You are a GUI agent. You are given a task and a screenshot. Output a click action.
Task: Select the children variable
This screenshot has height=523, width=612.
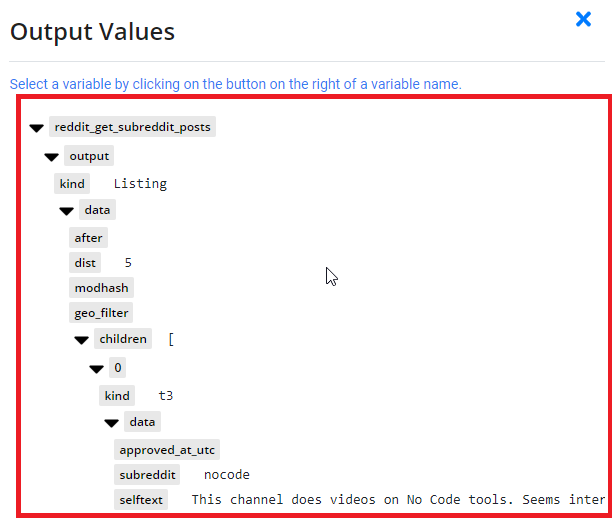(123, 338)
